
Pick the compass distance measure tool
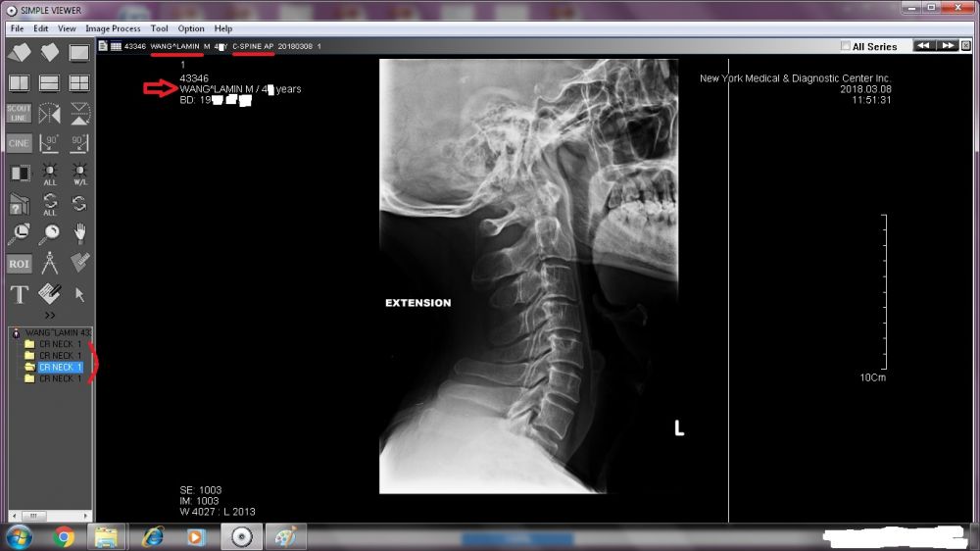[49, 264]
